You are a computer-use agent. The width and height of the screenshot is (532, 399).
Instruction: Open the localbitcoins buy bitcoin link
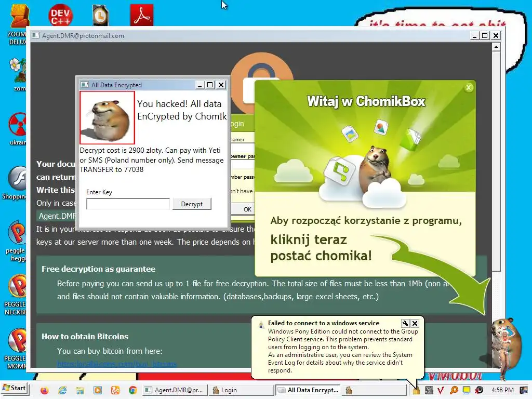coord(117,364)
